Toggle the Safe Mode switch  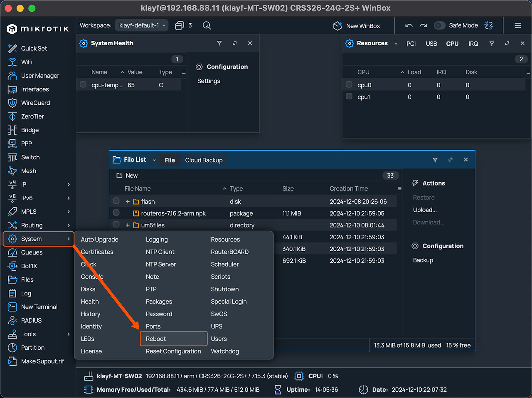coord(439,25)
